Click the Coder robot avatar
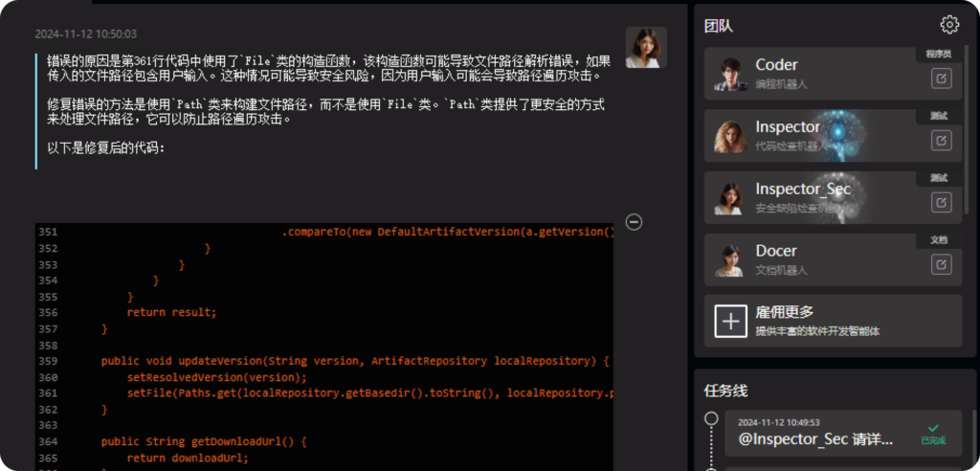980x471 pixels. pos(730,74)
